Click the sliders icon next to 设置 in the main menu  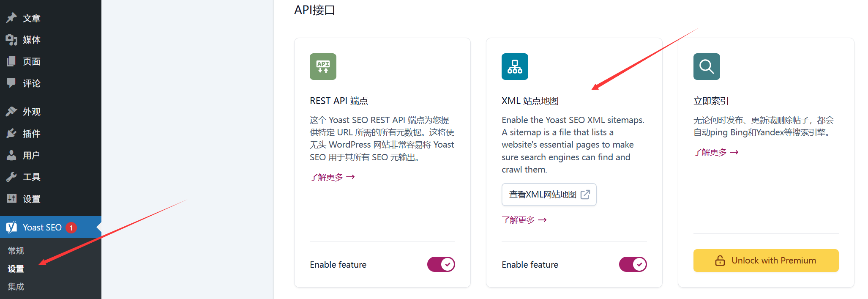[x=11, y=198]
